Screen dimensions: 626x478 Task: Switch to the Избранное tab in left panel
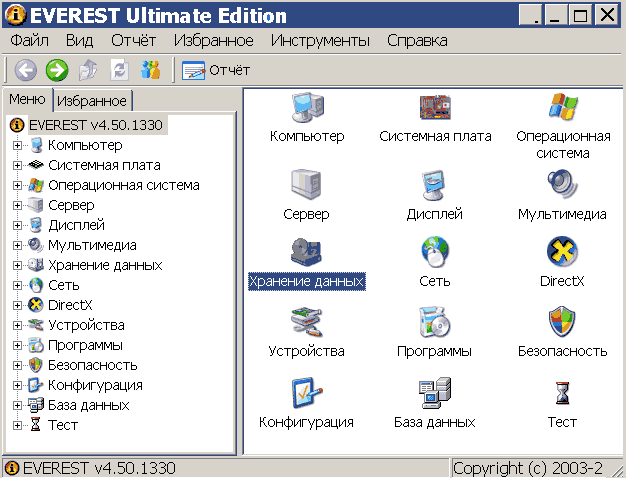[92, 101]
